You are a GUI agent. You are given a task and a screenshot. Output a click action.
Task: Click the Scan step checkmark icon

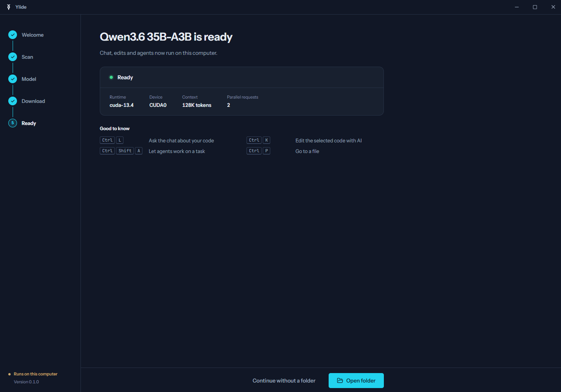(13, 57)
